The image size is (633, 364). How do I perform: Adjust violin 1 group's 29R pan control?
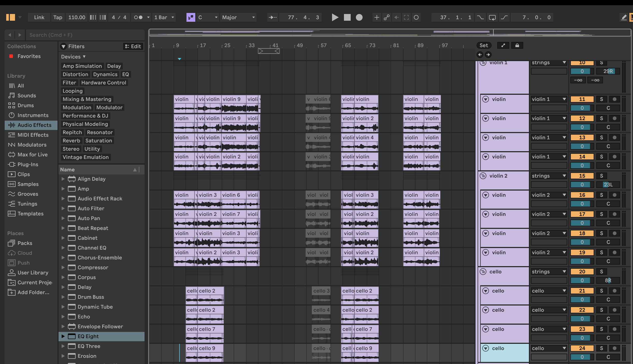[608, 71]
